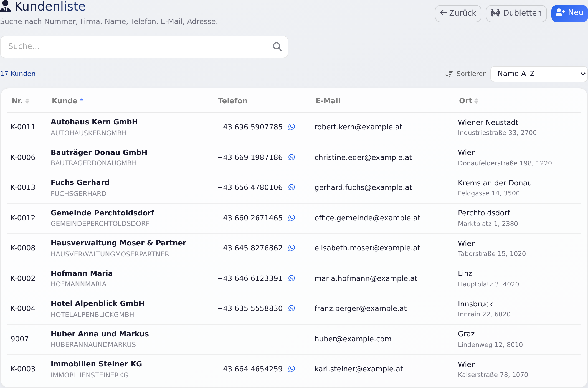The height and width of the screenshot is (388, 588).
Task: Click WhatsApp icon for Hausverwaltung Moser & Partner
Action: pyautogui.click(x=292, y=248)
